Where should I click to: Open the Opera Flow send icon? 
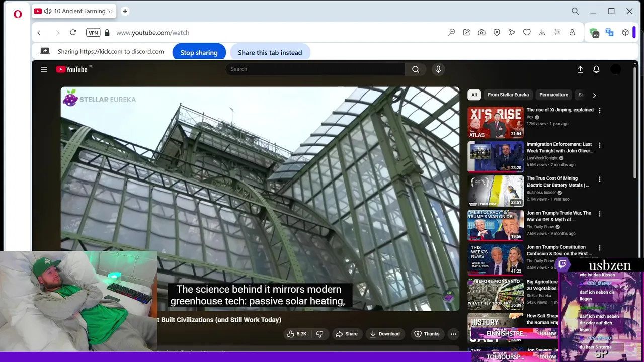512,33
